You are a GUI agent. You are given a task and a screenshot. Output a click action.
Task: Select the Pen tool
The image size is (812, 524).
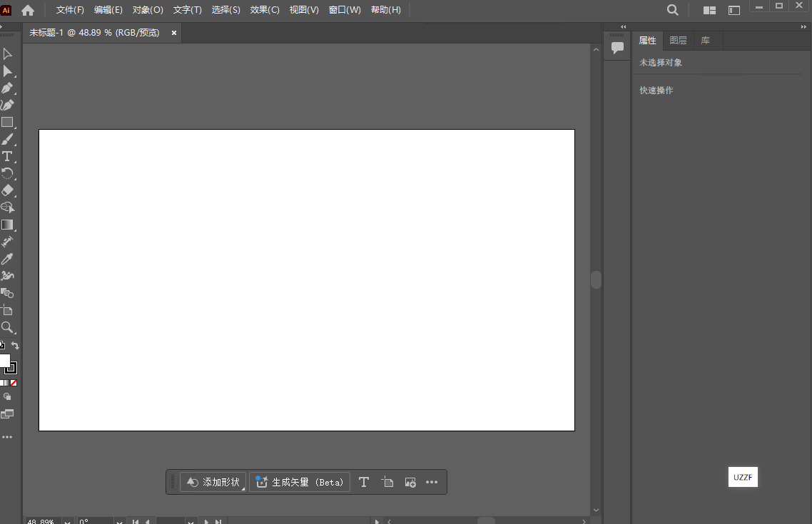point(9,88)
